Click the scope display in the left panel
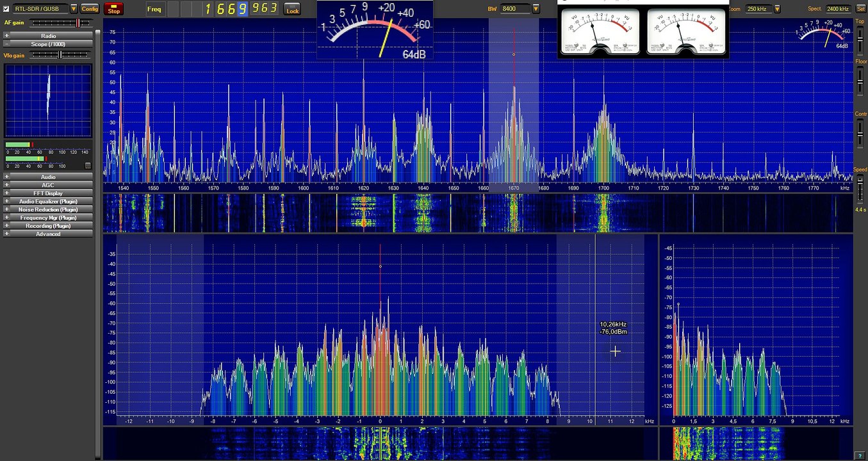Image resolution: width=868 pixels, height=461 pixels. [x=48, y=101]
